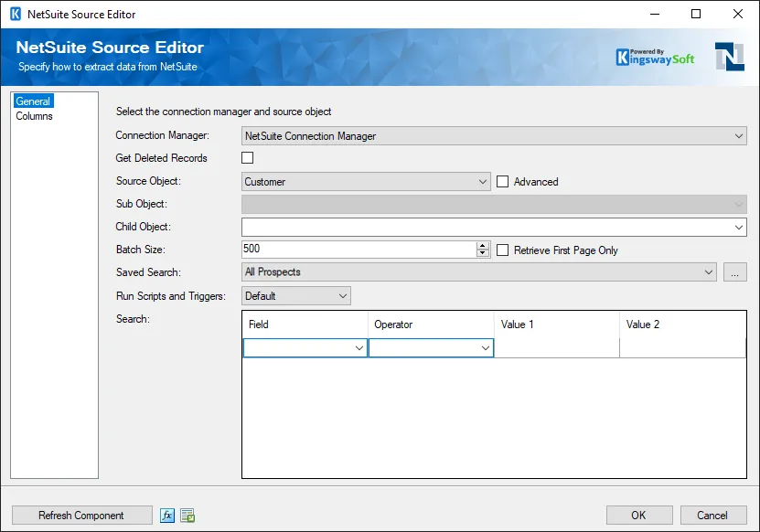
Task: Expand Run Scripts and Triggers dropdown
Action: 343,296
